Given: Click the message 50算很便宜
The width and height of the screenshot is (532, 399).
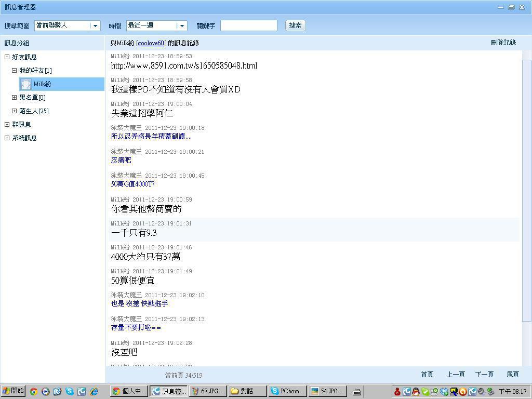Looking at the screenshot, I should 132,281.
